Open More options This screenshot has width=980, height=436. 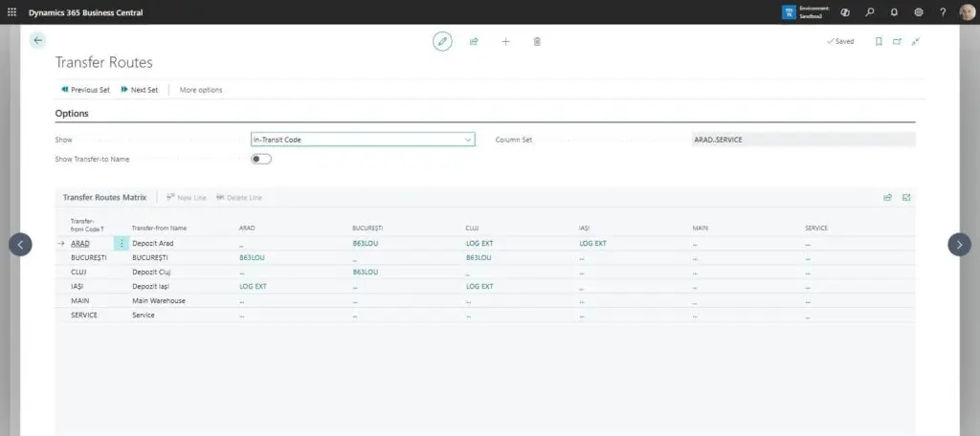(x=201, y=90)
